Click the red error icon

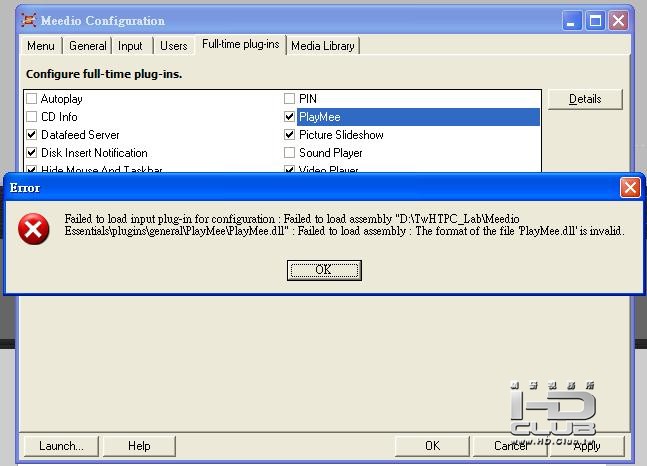point(33,229)
